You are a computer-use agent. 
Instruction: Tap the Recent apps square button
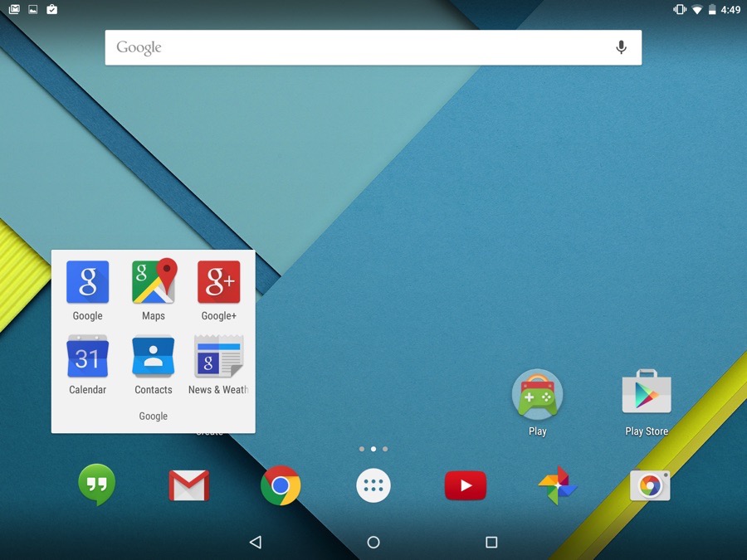pos(491,542)
